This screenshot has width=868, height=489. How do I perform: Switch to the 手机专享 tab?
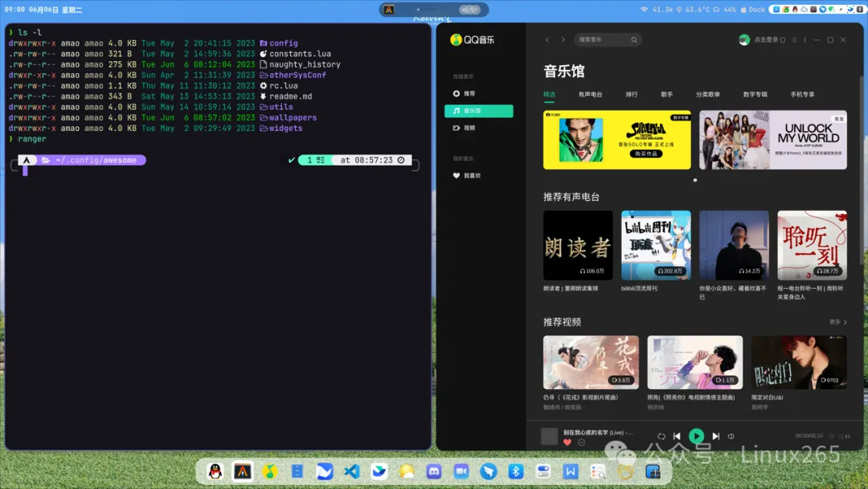tap(802, 95)
